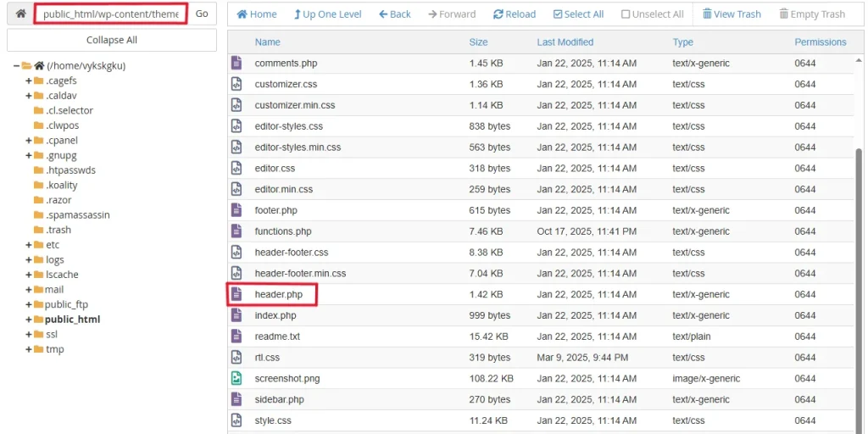Click the readme.txt file icon
The image size is (868, 434).
click(236, 337)
